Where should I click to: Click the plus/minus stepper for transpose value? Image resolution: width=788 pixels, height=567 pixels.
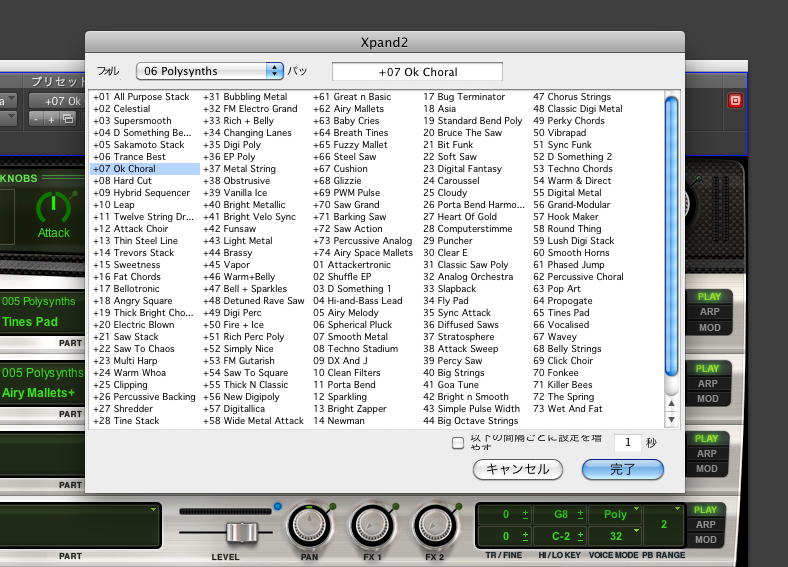(x=525, y=514)
